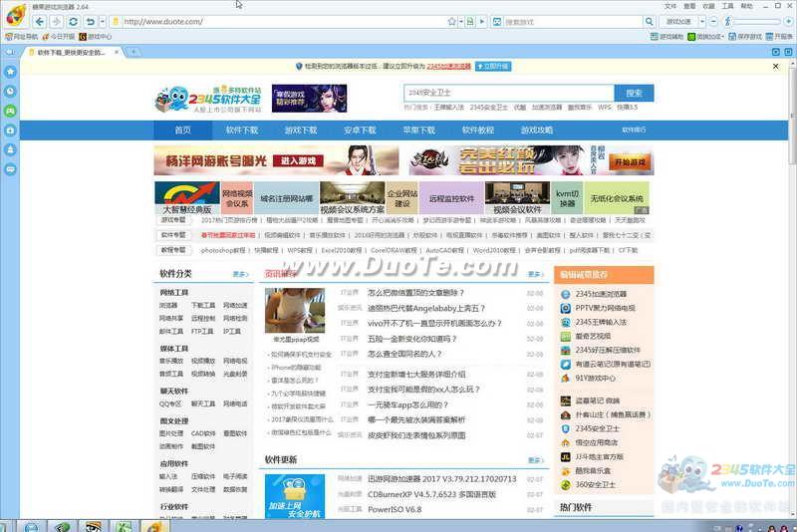
Task: Click the 2345王牌输入法 icon
Action: pyautogui.click(x=565, y=322)
